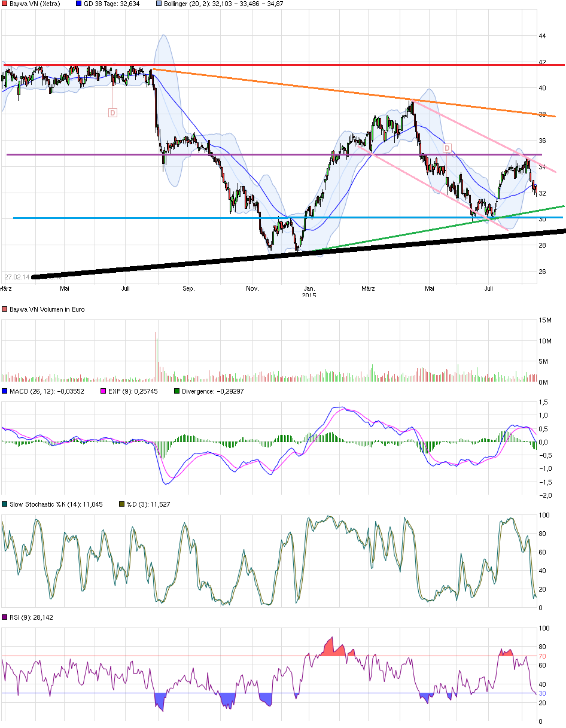
Task: Select the olive %D (3) legend icon
Action: pos(121,504)
